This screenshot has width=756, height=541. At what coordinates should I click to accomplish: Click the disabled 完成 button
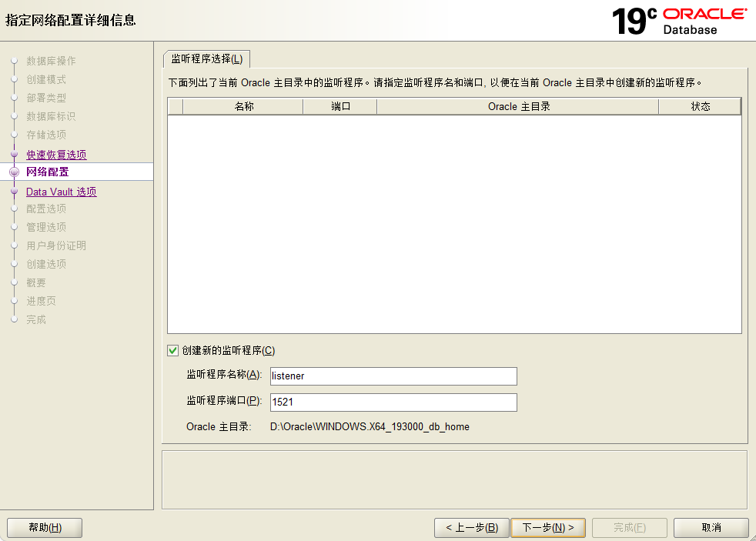coord(629,528)
